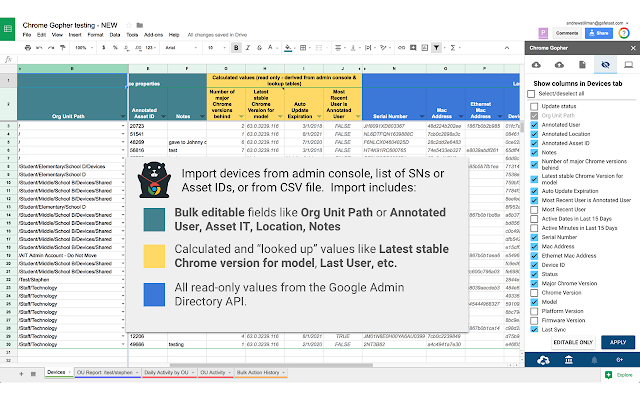The image size is (640, 400).
Task: Insert a comment from toolbar
Action: tap(413, 48)
